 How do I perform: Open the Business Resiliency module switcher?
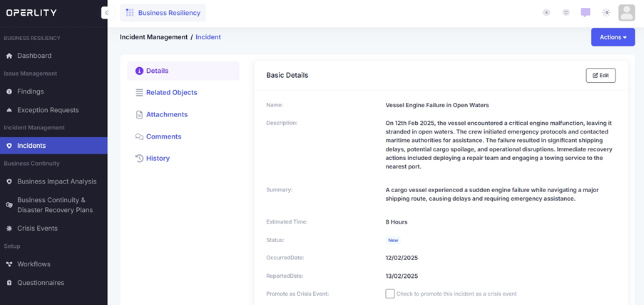pos(163,13)
